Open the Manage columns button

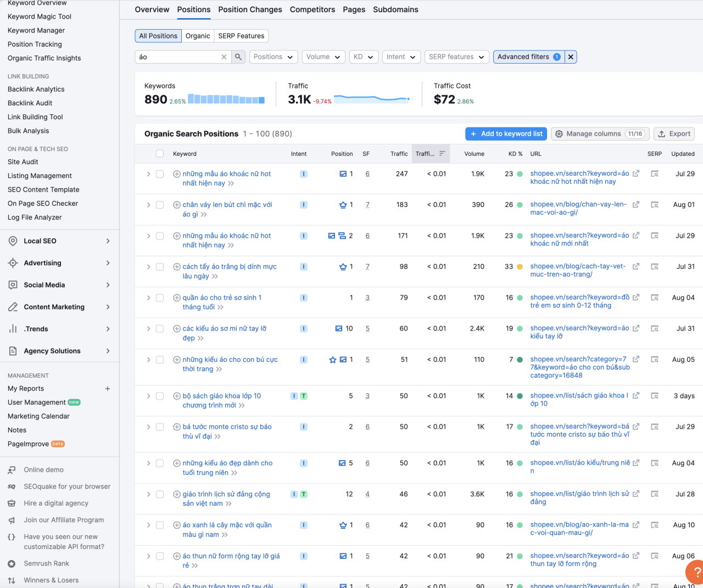(x=600, y=134)
